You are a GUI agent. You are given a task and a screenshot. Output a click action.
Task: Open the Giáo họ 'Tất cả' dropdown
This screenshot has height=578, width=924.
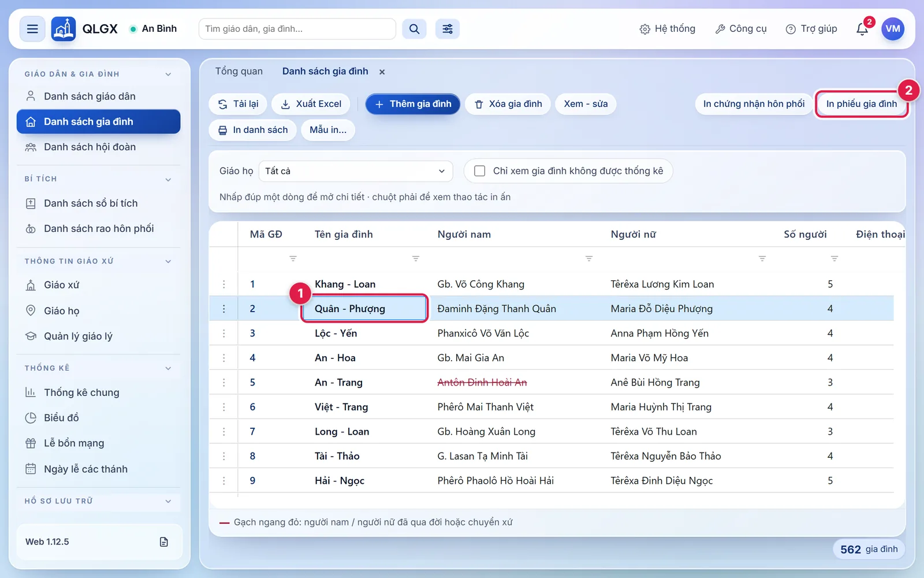click(x=355, y=171)
